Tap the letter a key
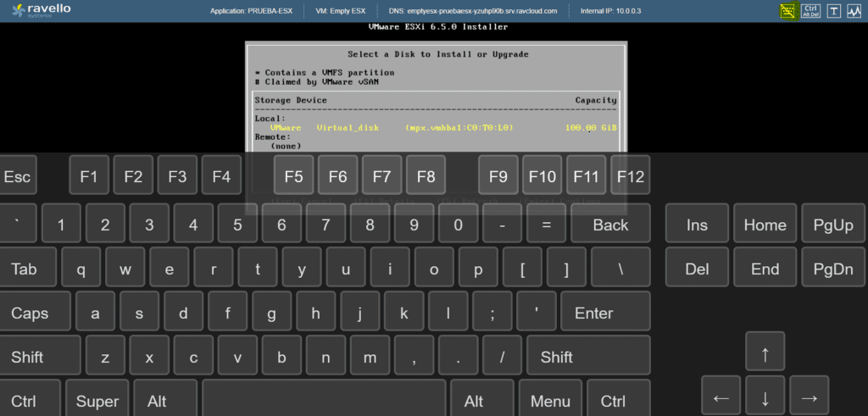 (95, 311)
